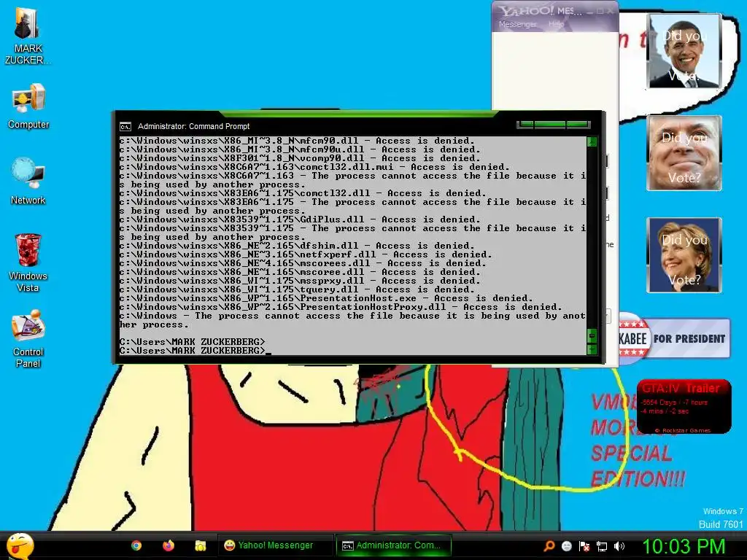747x560 pixels.
Task: Open the Control Panel desktop icon
Action: (x=28, y=338)
